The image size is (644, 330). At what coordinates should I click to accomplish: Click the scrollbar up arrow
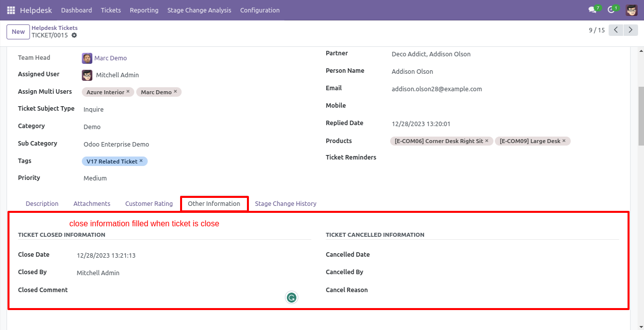coord(641,50)
